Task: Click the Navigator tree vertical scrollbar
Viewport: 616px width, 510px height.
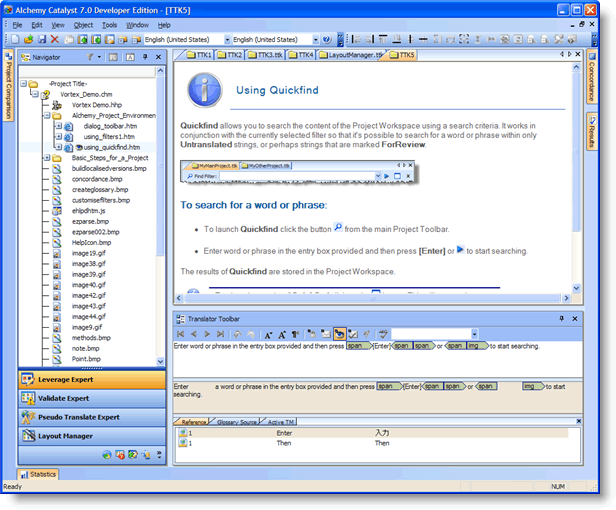Action: [160, 216]
